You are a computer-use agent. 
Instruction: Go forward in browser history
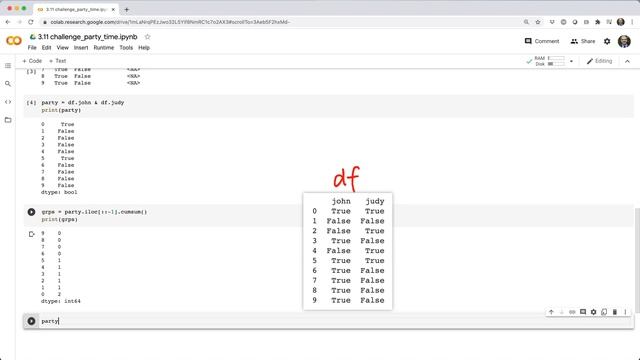click(19, 22)
